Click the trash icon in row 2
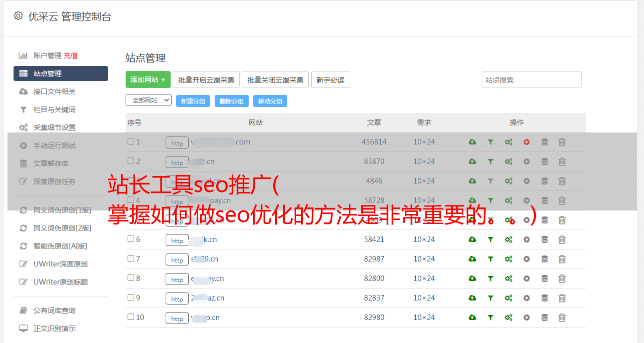Viewport: 644px width, 343px height. coord(562,161)
